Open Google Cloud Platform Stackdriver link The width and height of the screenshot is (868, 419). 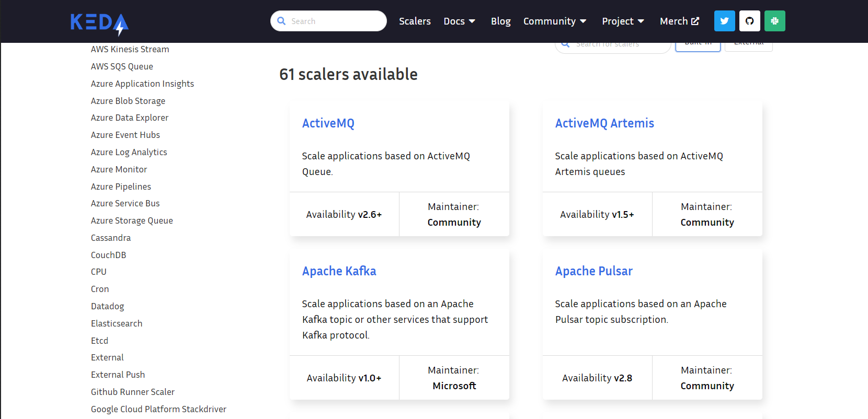tap(158, 409)
